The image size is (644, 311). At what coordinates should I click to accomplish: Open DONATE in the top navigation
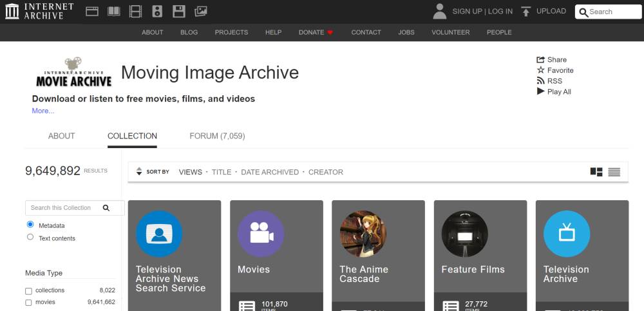click(x=311, y=32)
